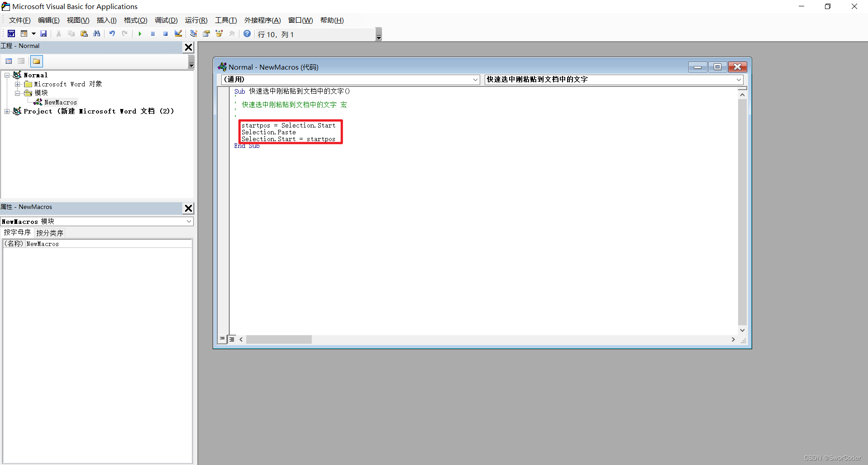Click the Reset stop icon
This screenshot has height=465, width=868.
166,34
